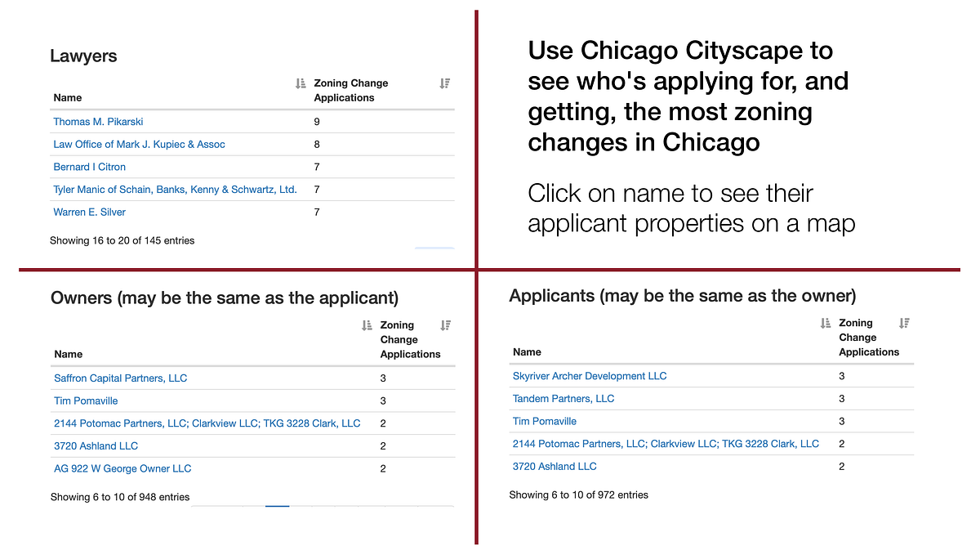Open 3720 Ashland LLC under Owners

pos(96,445)
